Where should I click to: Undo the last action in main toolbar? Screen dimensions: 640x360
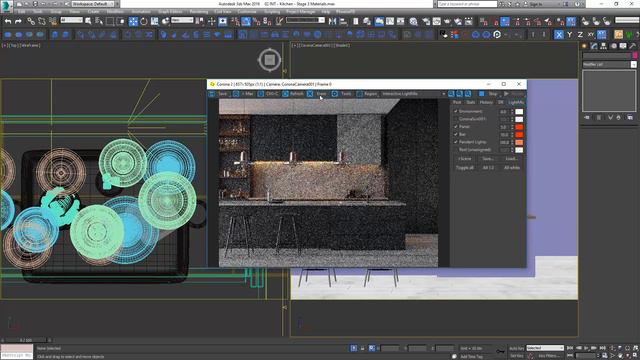click(x=8, y=21)
